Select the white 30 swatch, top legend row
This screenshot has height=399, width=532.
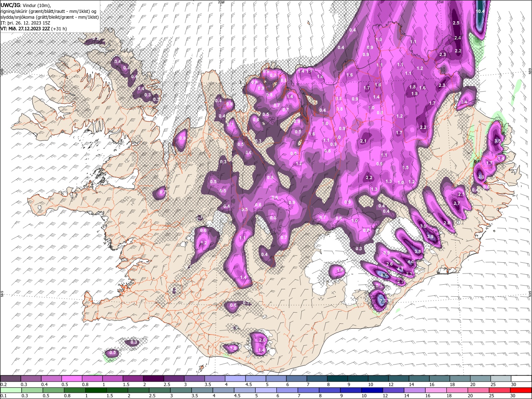(522, 379)
